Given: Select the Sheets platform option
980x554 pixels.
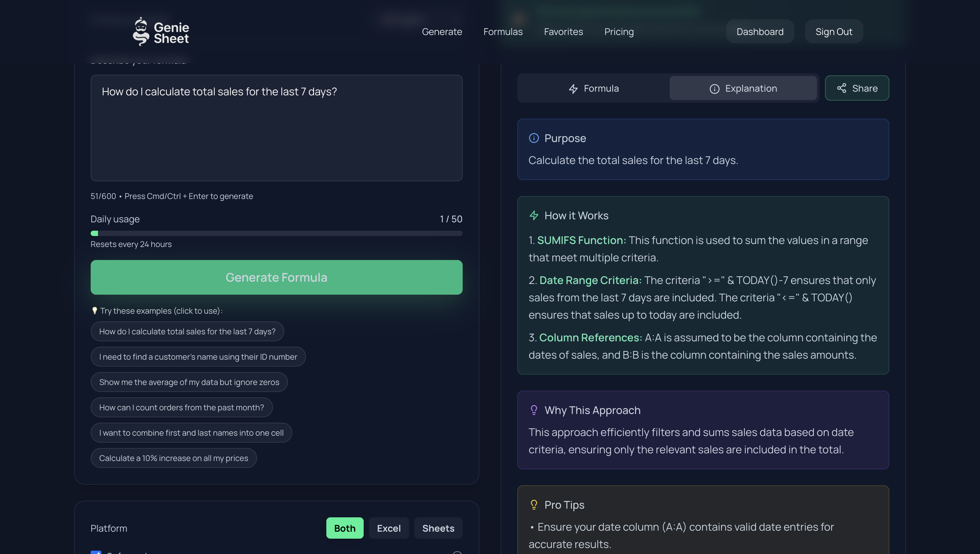Looking at the screenshot, I should (x=438, y=528).
